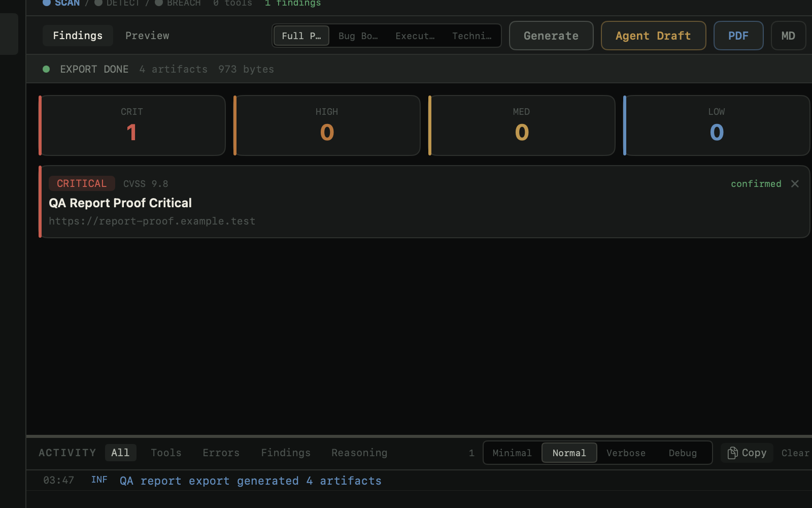Filter activity by Errors
812x508 pixels.
[221, 453]
